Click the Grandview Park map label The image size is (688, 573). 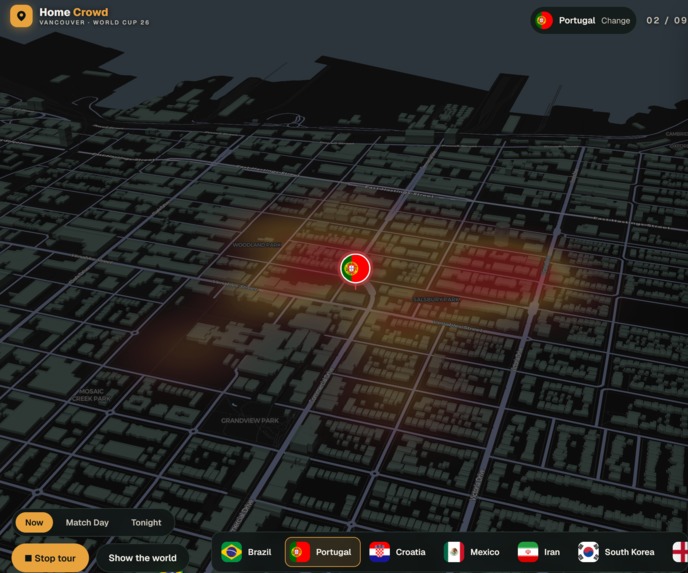(250, 420)
